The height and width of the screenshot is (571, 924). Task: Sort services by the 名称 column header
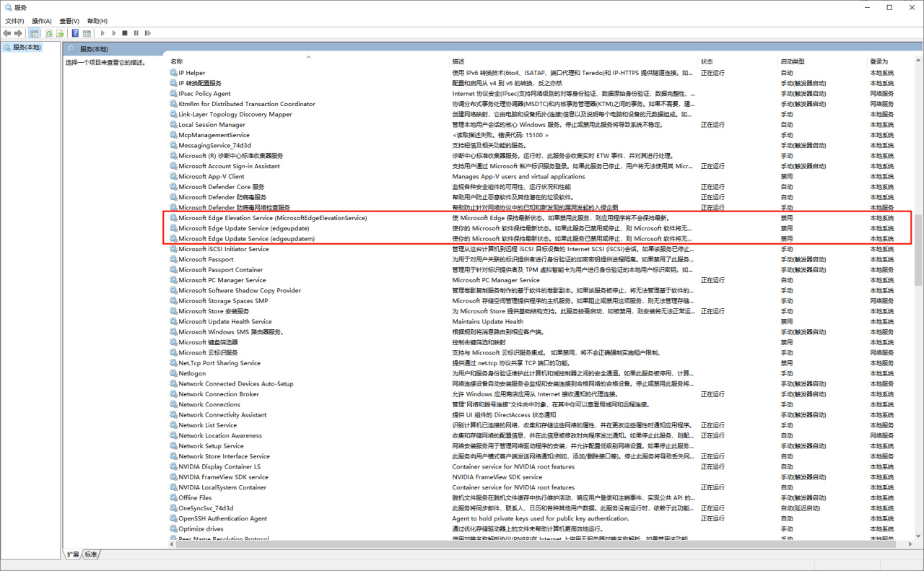pyautogui.click(x=309, y=61)
